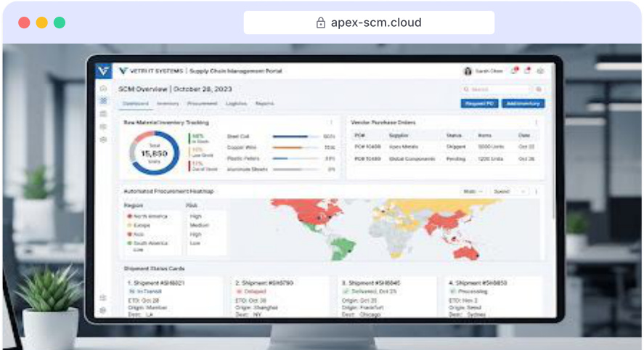Click red Australia on the heatmap
The width and height of the screenshot is (644, 350).
click(x=465, y=253)
